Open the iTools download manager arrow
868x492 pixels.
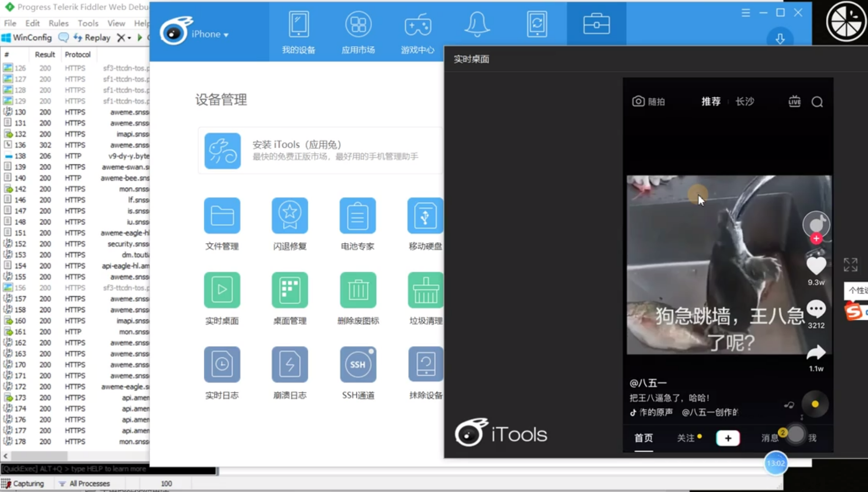tap(780, 38)
